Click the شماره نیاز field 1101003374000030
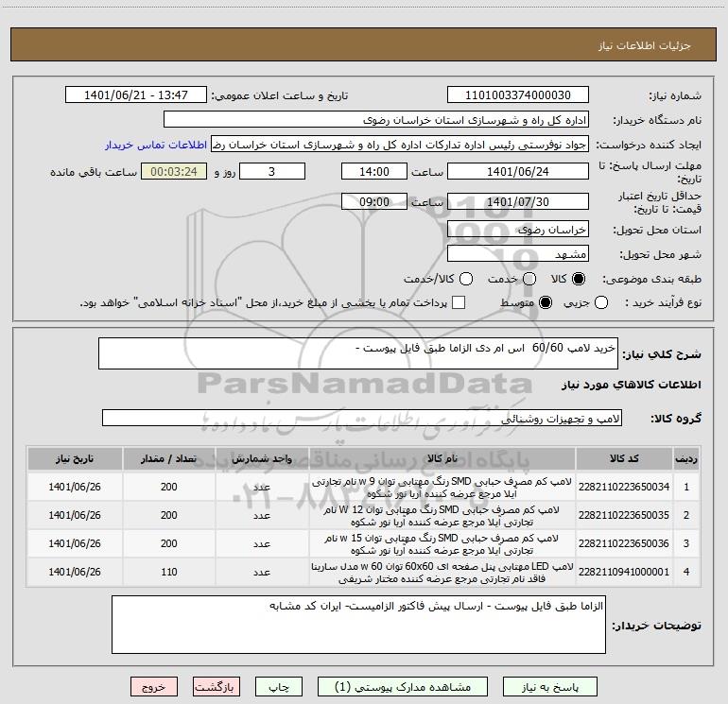 click(x=518, y=94)
